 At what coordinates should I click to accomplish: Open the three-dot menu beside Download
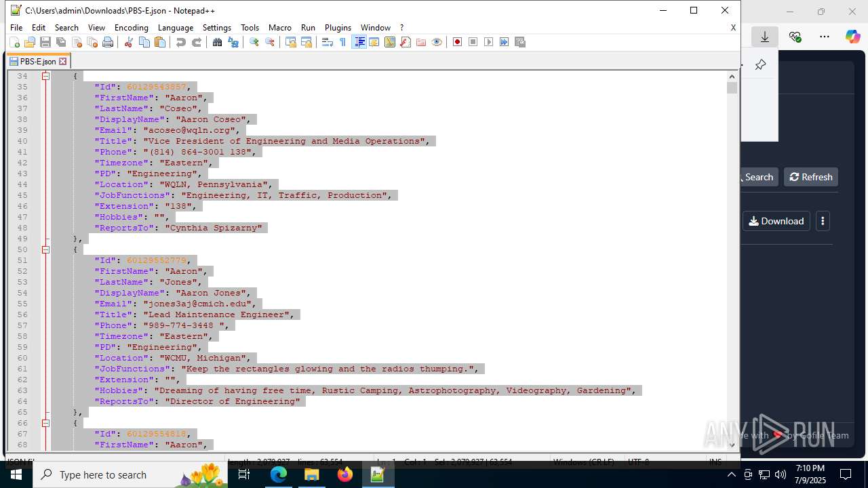(823, 221)
